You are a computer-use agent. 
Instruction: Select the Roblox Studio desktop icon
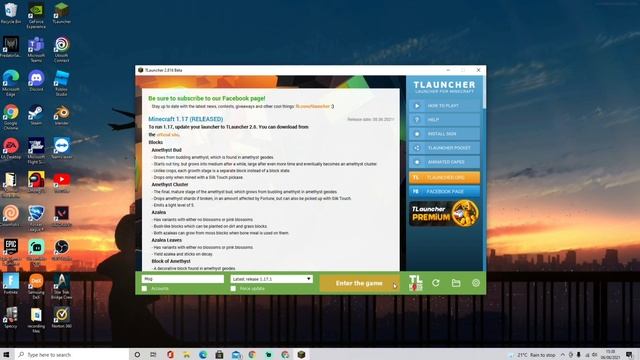coord(62,83)
